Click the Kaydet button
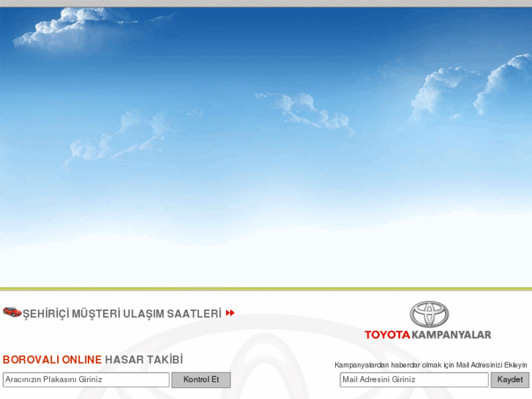532x399 pixels. click(510, 380)
